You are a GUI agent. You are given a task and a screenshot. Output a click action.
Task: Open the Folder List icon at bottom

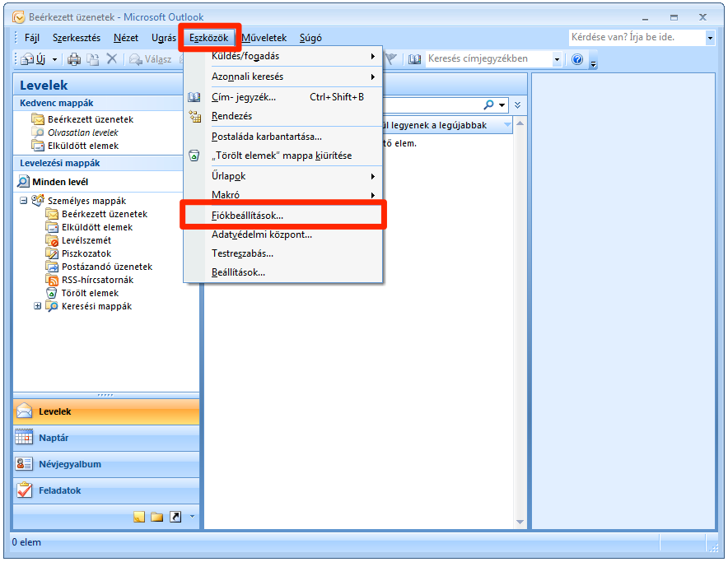(x=156, y=517)
